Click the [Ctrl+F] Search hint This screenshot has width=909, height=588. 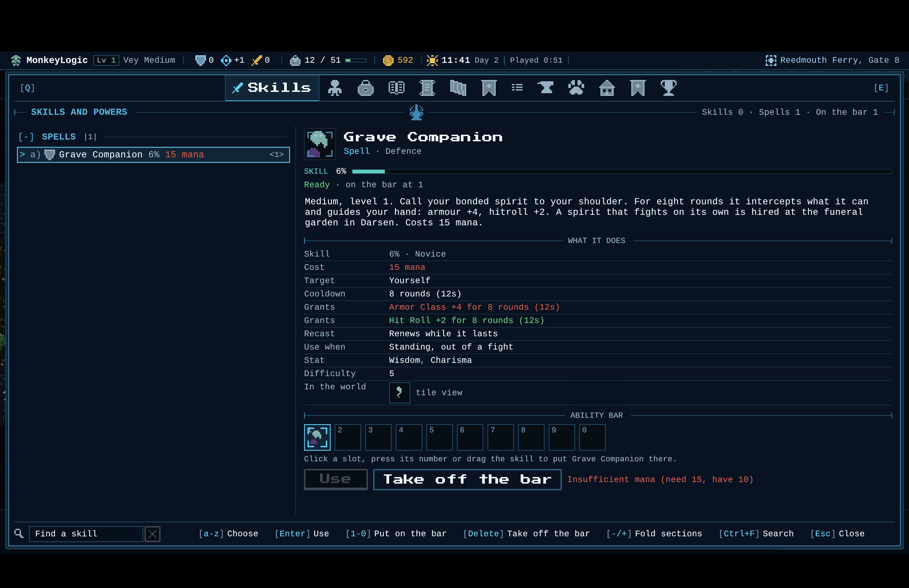[756, 534]
